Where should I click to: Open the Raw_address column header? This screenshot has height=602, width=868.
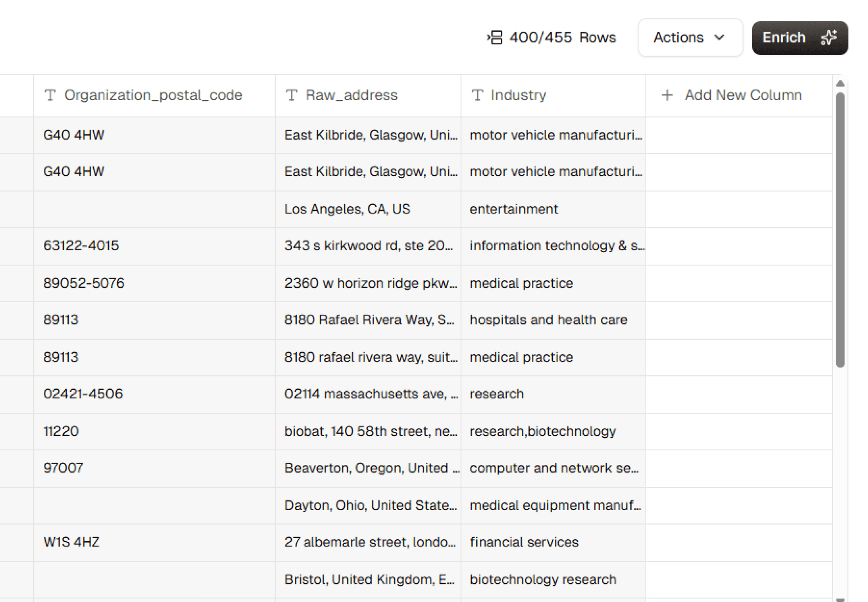(x=351, y=95)
